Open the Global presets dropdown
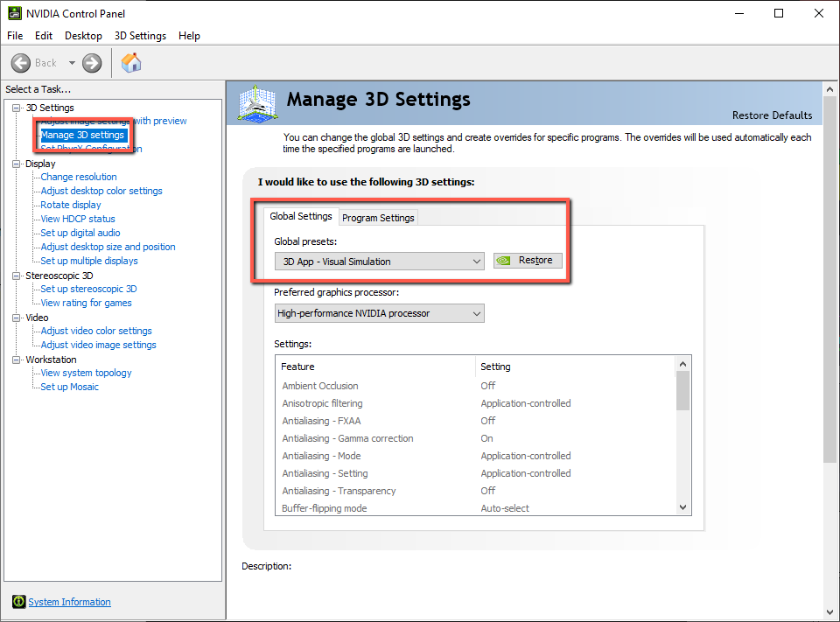Image resolution: width=840 pixels, height=622 pixels. 379,261
